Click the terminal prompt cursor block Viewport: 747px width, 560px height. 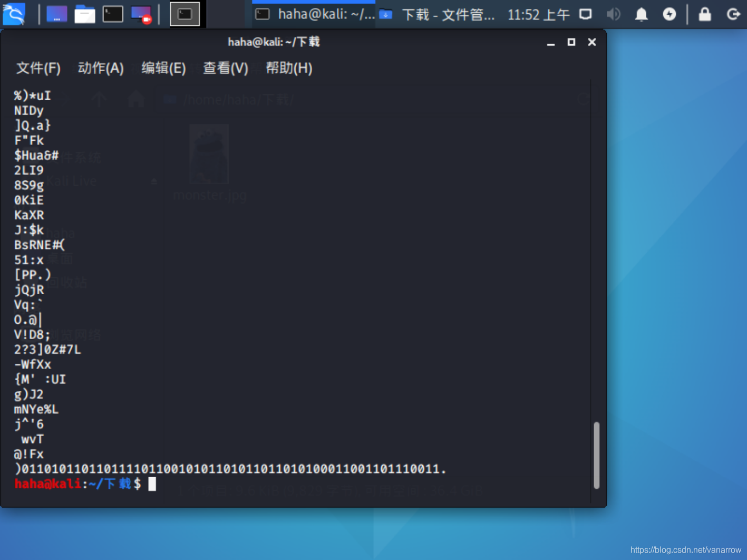pos(152,484)
